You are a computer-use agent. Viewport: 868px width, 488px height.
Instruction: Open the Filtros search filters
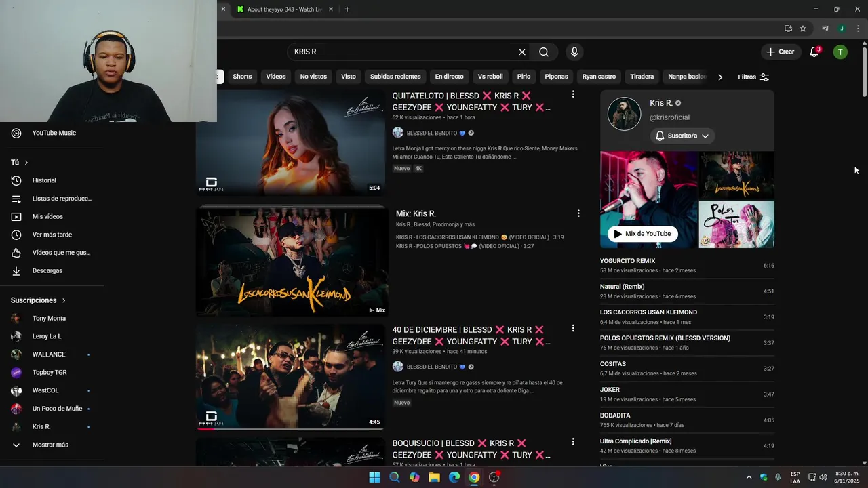point(753,77)
